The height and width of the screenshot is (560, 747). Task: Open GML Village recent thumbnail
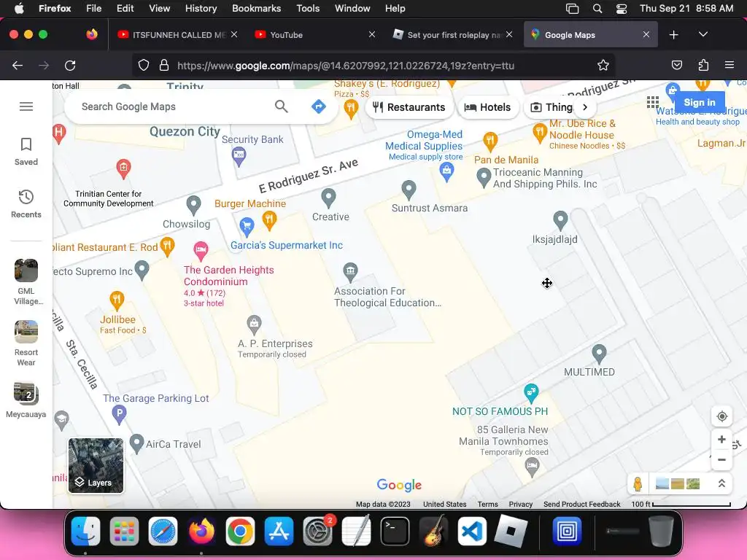[x=26, y=271]
